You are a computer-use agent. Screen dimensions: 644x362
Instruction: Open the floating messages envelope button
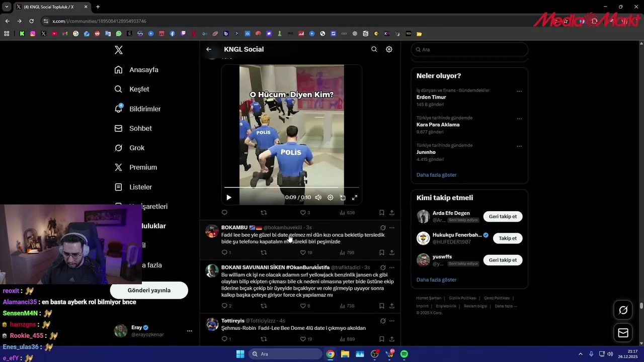pos(623,333)
